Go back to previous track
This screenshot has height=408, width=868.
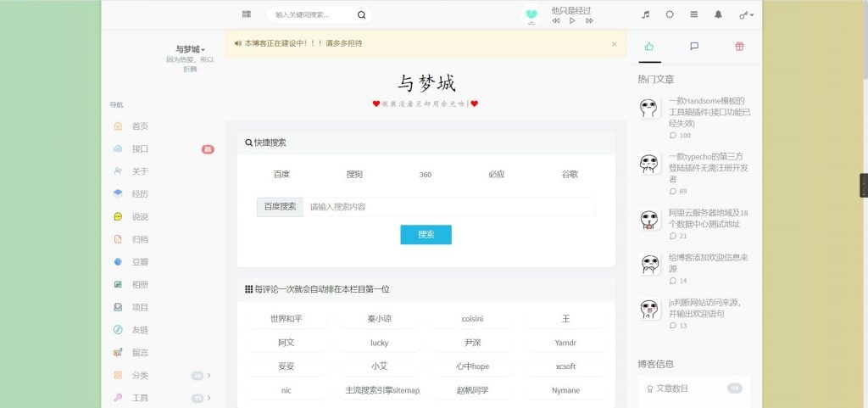coord(556,20)
